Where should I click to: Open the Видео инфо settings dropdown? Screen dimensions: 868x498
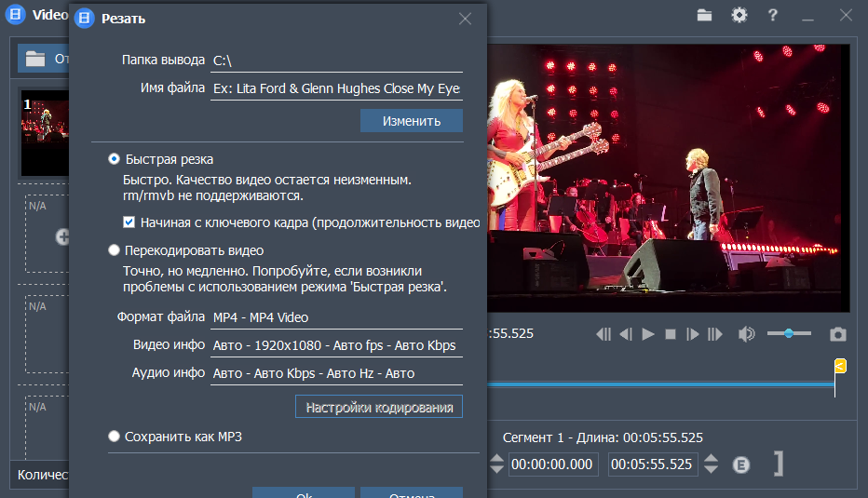pyautogui.click(x=336, y=345)
